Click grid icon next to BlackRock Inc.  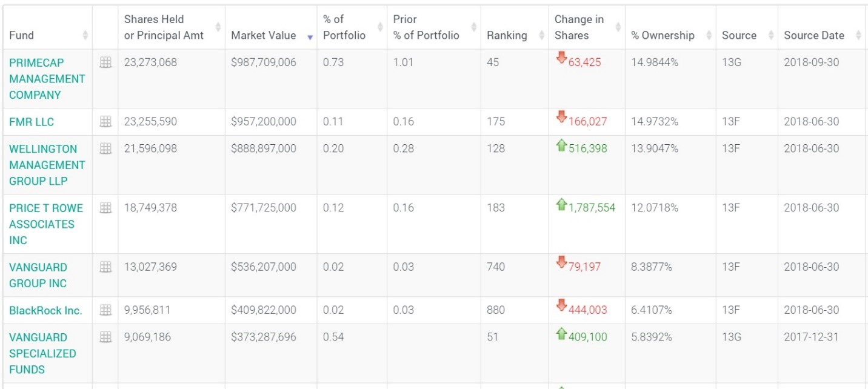point(105,310)
